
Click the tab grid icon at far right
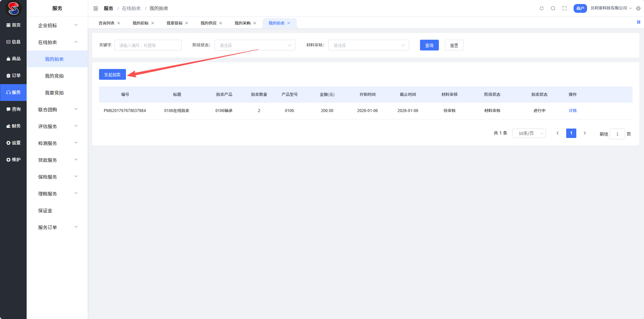tap(638, 22)
